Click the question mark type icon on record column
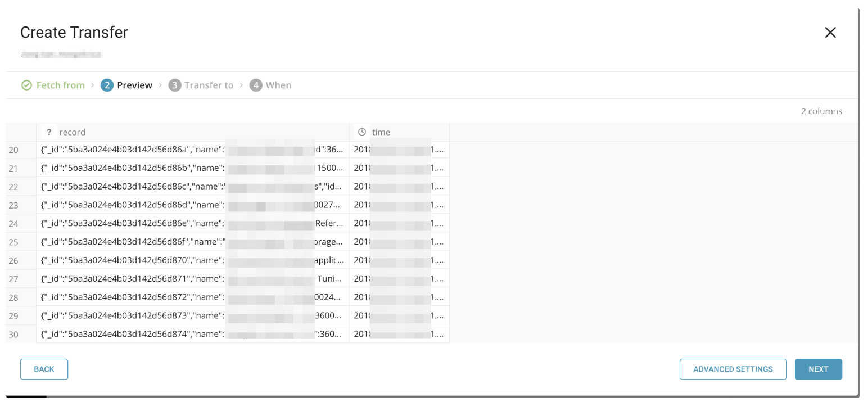Screen dimensions: 868x406 tap(49, 132)
